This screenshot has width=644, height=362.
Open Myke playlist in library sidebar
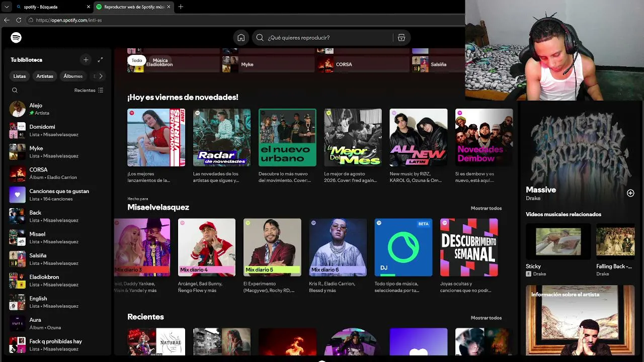tap(57, 152)
